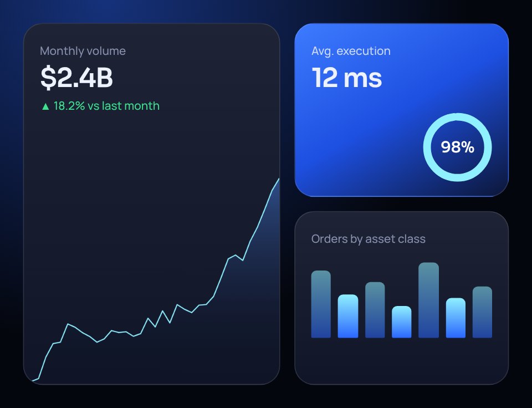
Task: Click the last bar in the orders chart
Action: 482,312
